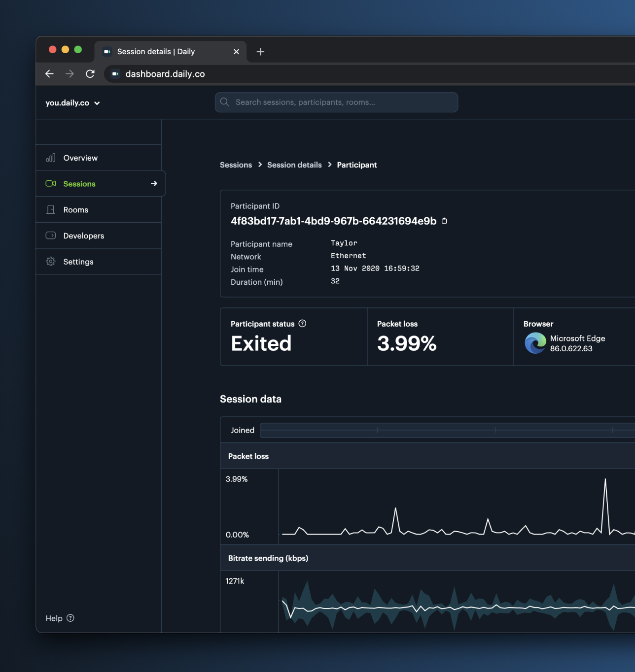Click the macOS green maximize window button

(78, 49)
